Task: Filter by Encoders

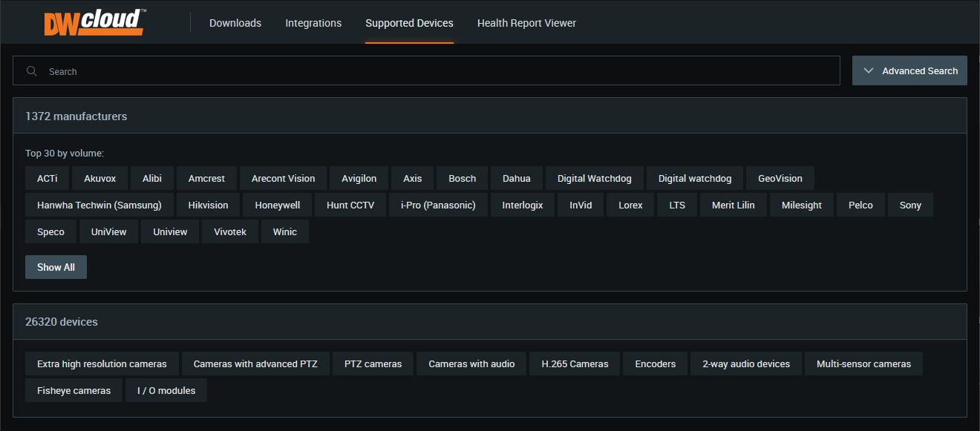Action: pyautogui.click(x=656, y=363)
